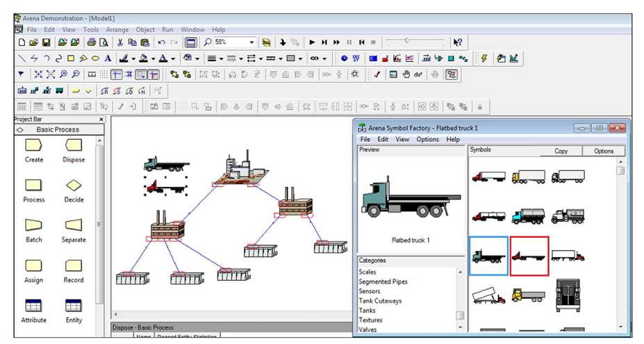
Task: Select the Box drawing tool
Action: click(71, 58)
